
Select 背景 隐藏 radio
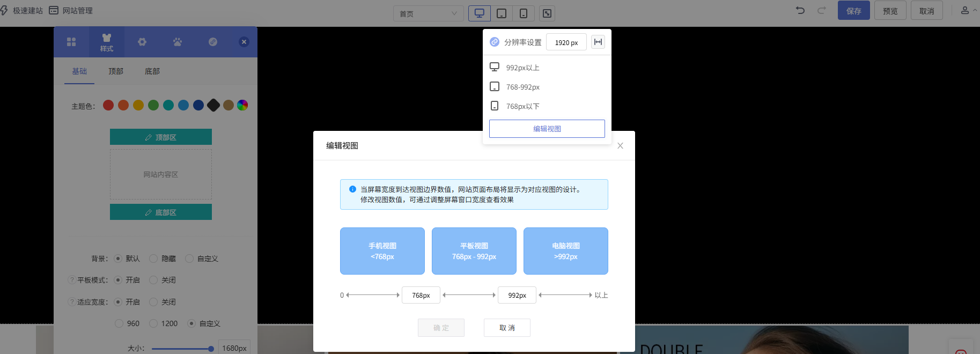pyautogui.click(x=153, y=259)
